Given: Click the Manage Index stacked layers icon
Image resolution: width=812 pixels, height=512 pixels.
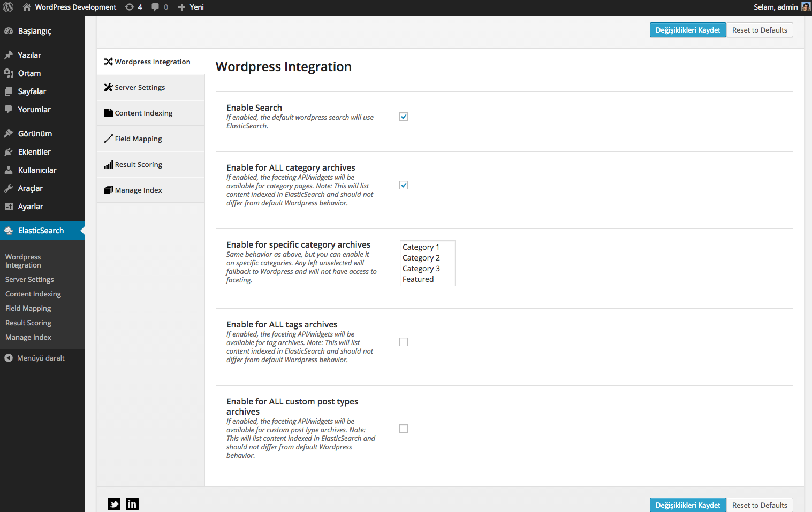Looking at the screenshot, I should [108, 189].
